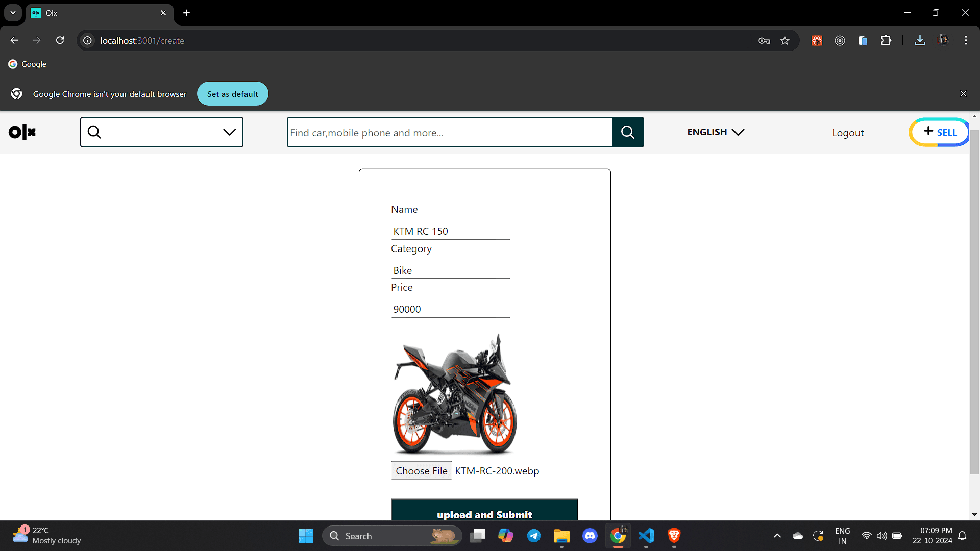Click the location search magnifier icon
The height and width of the screenshot is (551, 980).
94,132
